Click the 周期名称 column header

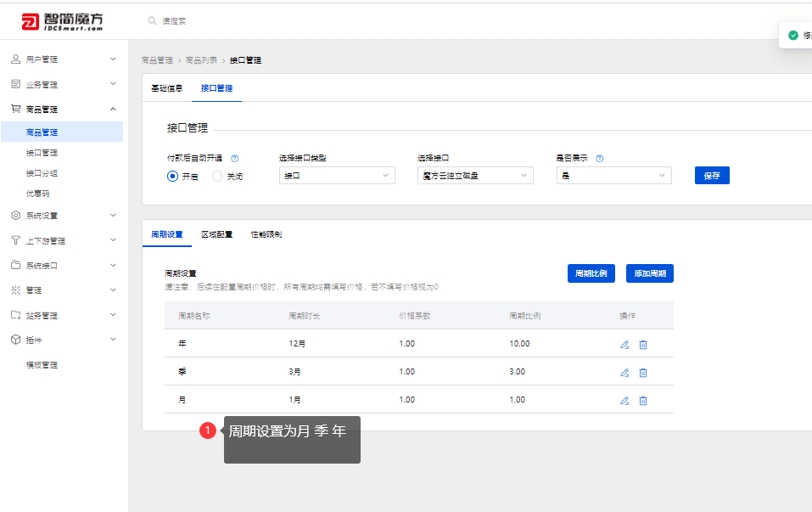pos(193,316)
